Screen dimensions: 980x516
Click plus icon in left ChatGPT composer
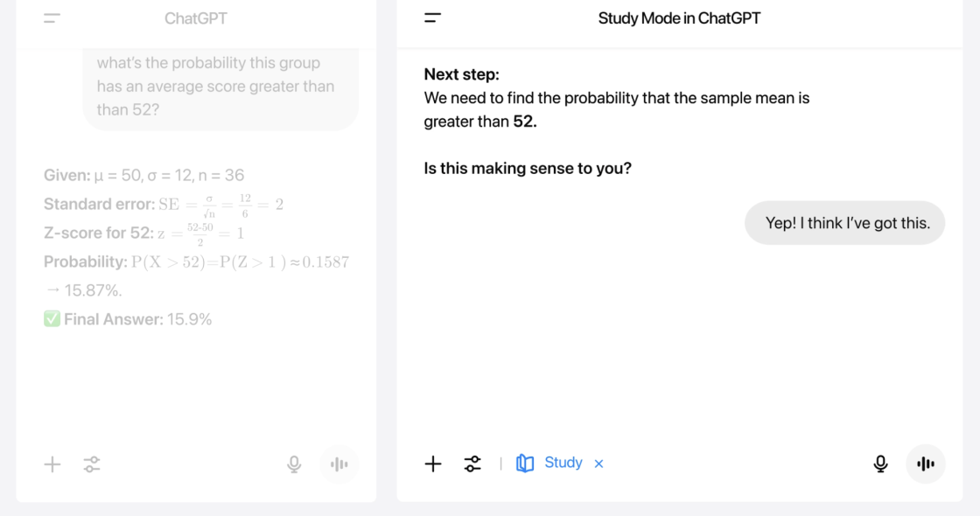(x=52, y=464)
